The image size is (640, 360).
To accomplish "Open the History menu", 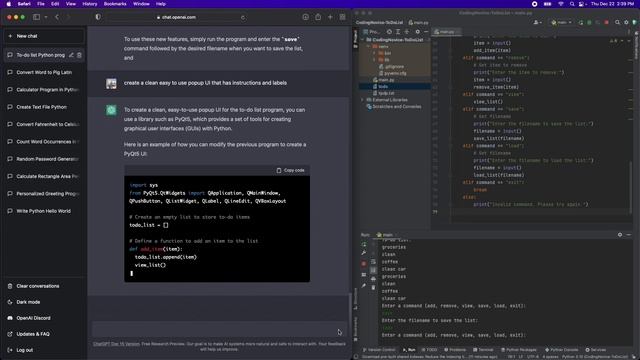I will (x=90, y=4).
